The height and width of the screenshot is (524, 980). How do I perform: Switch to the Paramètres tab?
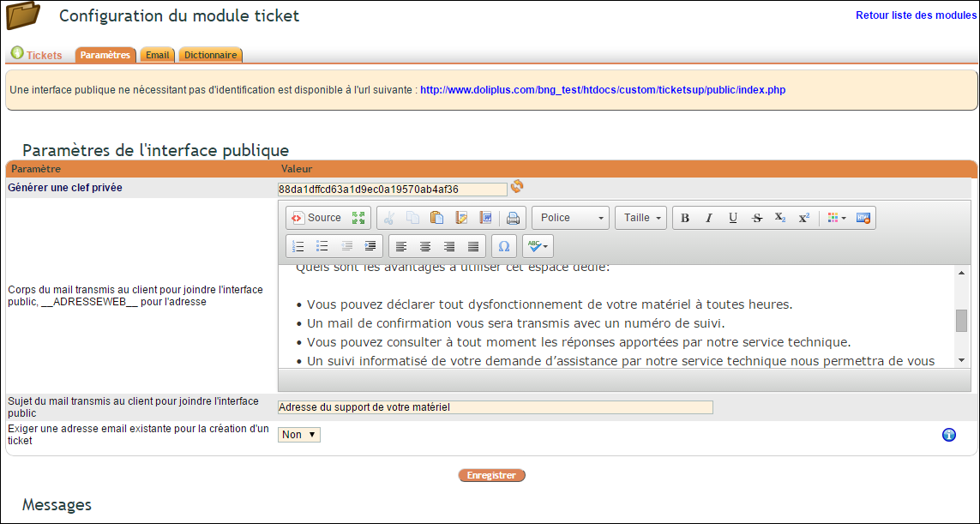point(105,55)
